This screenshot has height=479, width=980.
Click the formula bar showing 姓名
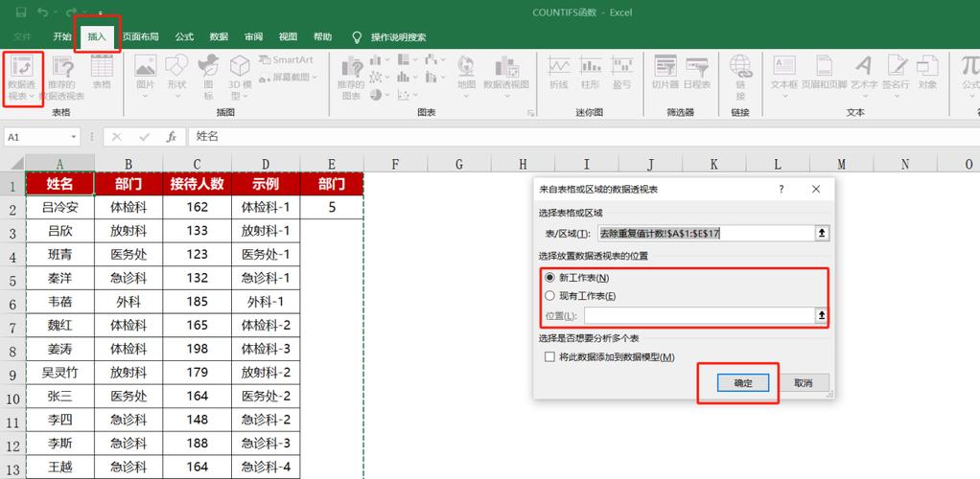[x=584, y=136]
